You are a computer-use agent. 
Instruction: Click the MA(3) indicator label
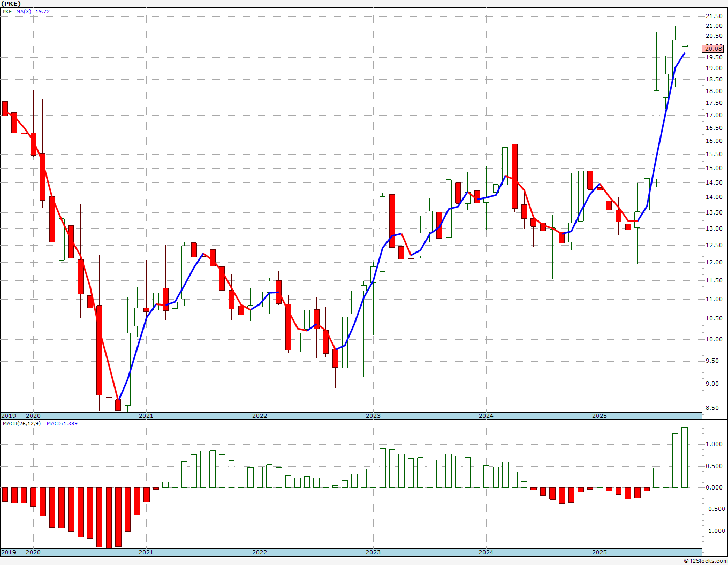[24, 11]
